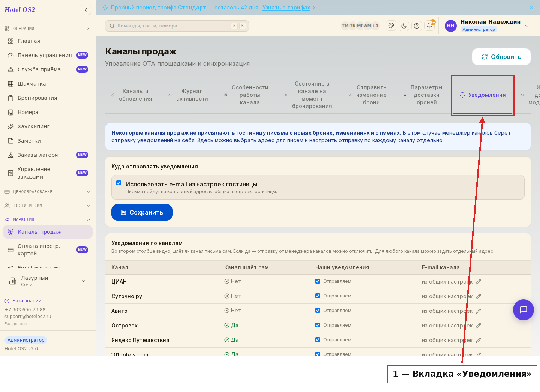Image resolution: width=540 pixels, height=392 pixels.
Task: Collapse the Операции section
Action: pyautogui.click(x=48, y=29)
